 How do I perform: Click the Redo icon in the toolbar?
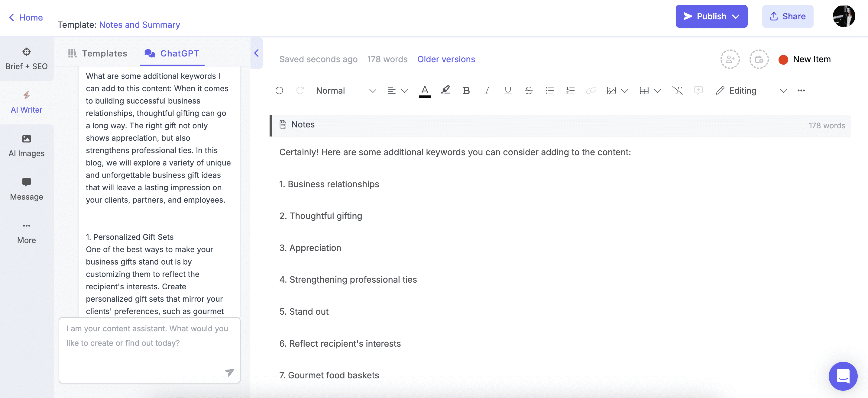tap(300, 91)
